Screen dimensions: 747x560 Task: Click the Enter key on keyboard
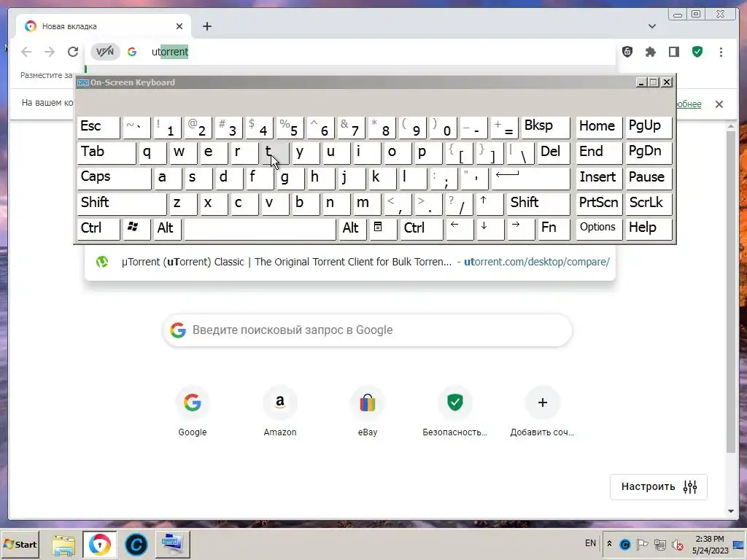[x=531, y=179]
